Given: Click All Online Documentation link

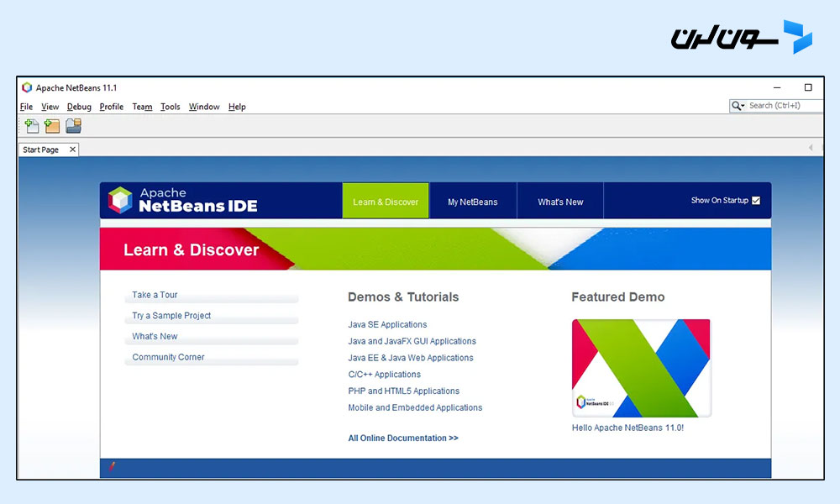Looking at the screenshot, I should (x=403, y=438).
